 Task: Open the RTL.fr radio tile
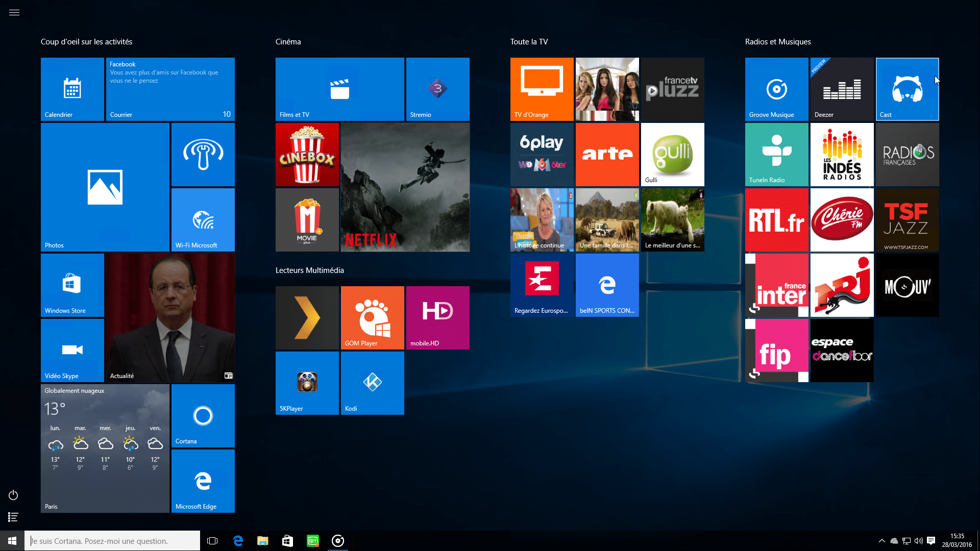[776, 220]
